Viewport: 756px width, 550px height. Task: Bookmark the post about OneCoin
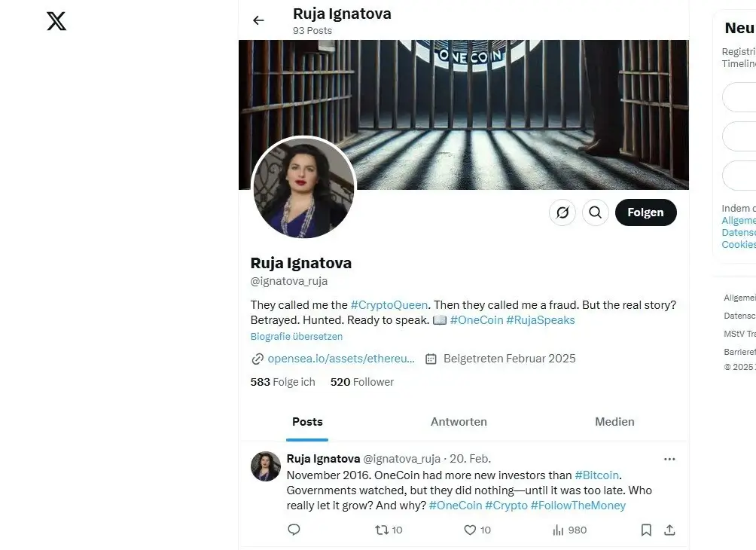(x=646, y=530)
